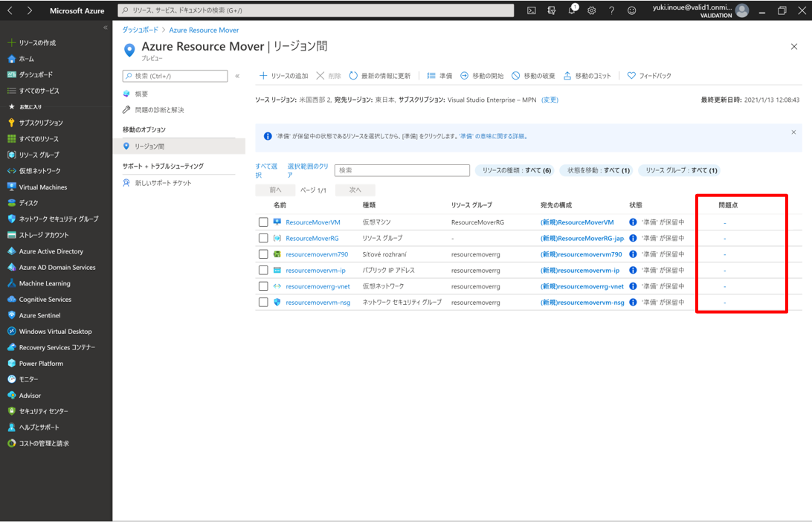
Task: Open Virtual Machines in the sidebar
Action: tap(37, 187)
